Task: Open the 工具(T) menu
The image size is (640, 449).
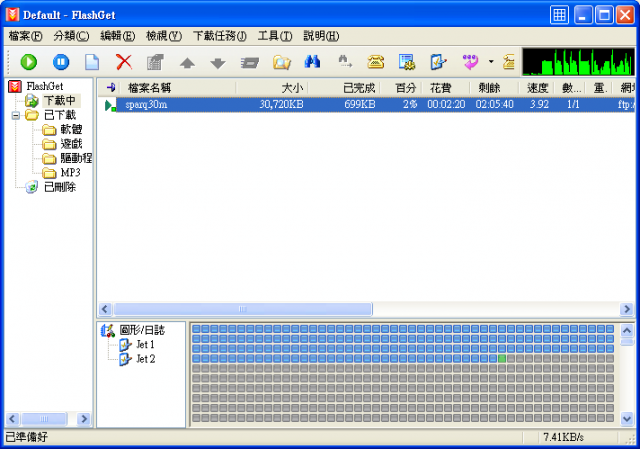Action: click(x=275, y=36)
